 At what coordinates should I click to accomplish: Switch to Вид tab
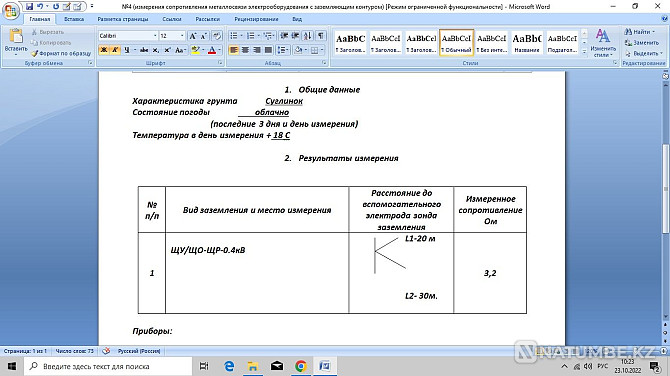click(297, 19)
